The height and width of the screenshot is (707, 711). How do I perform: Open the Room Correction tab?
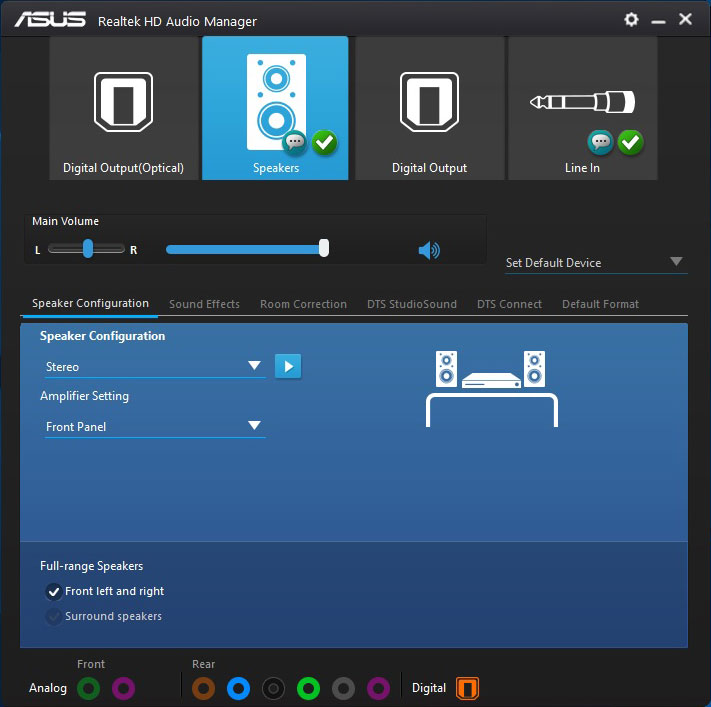(x=303, y=304)
